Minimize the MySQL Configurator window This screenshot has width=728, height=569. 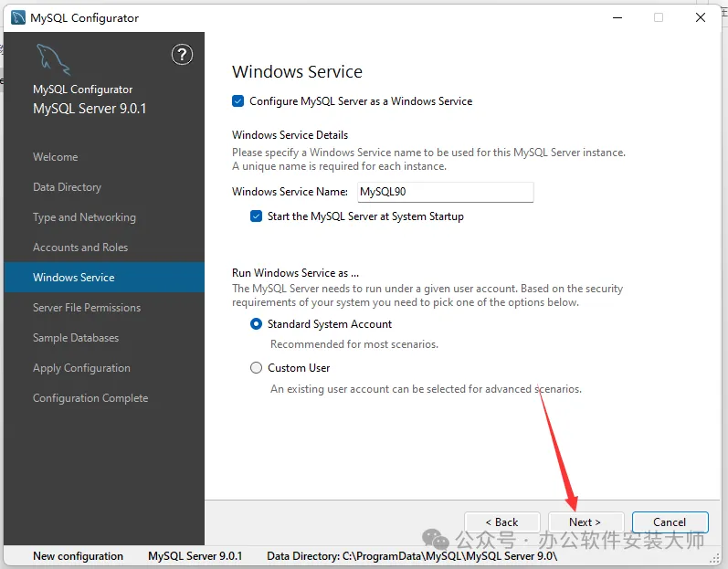coord(617,17)
